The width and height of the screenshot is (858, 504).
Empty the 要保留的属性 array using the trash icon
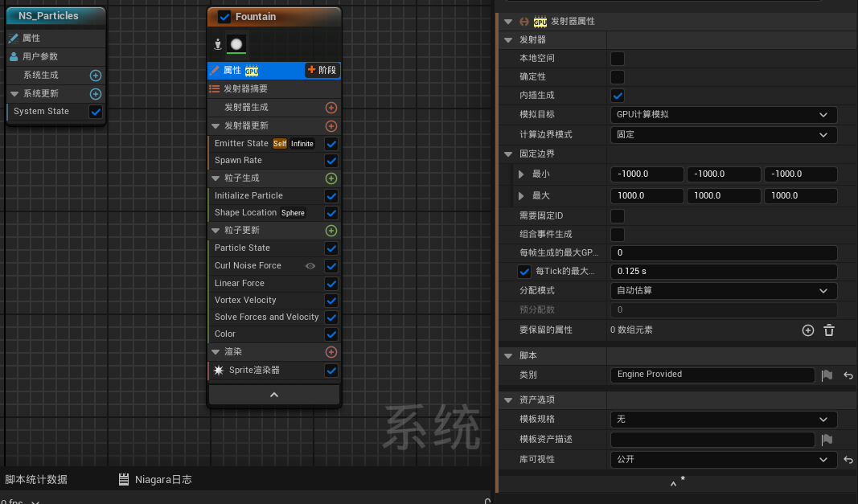point(829,330)
